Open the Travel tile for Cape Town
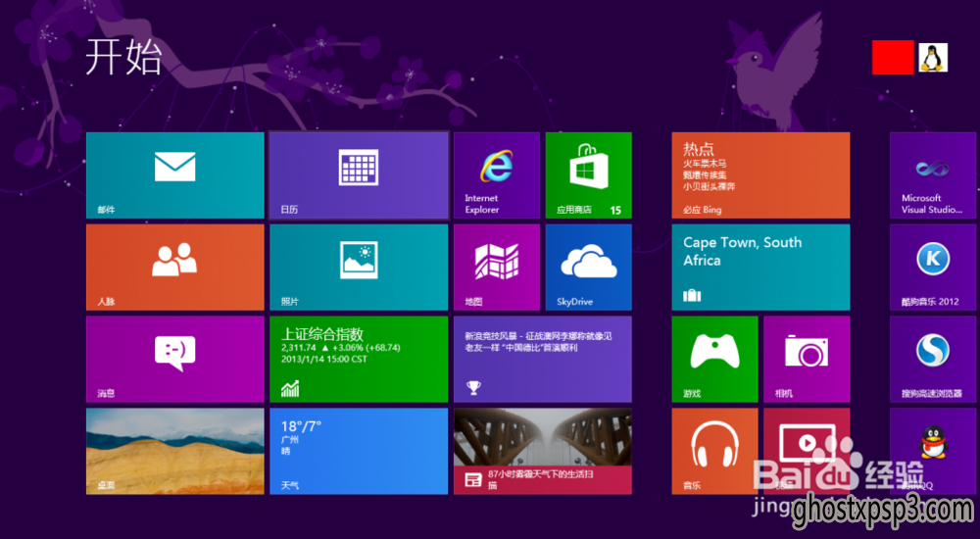The width and height of the screenshot is (980, 539). (x=760, y=267)
